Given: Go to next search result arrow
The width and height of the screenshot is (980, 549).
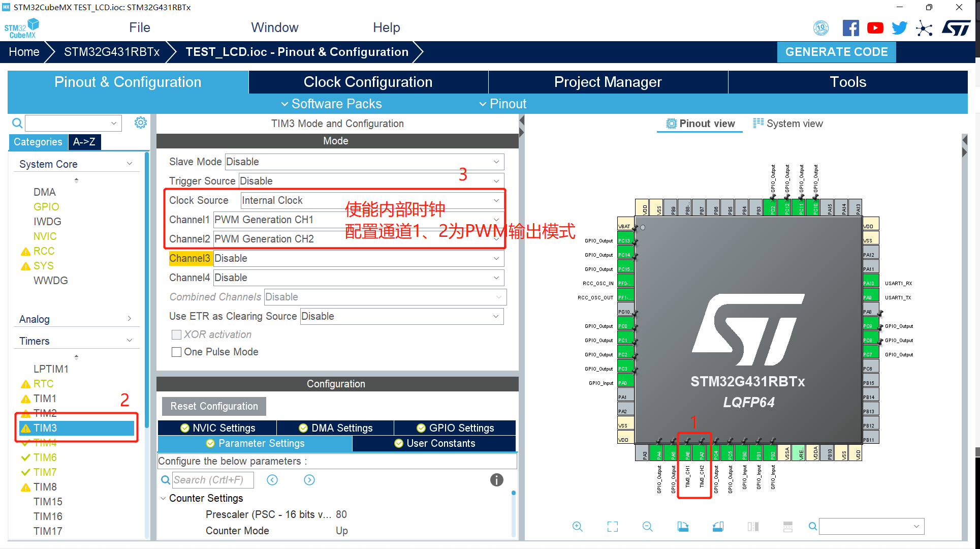Looking at the screenshot, I should [x=309, y=480].
